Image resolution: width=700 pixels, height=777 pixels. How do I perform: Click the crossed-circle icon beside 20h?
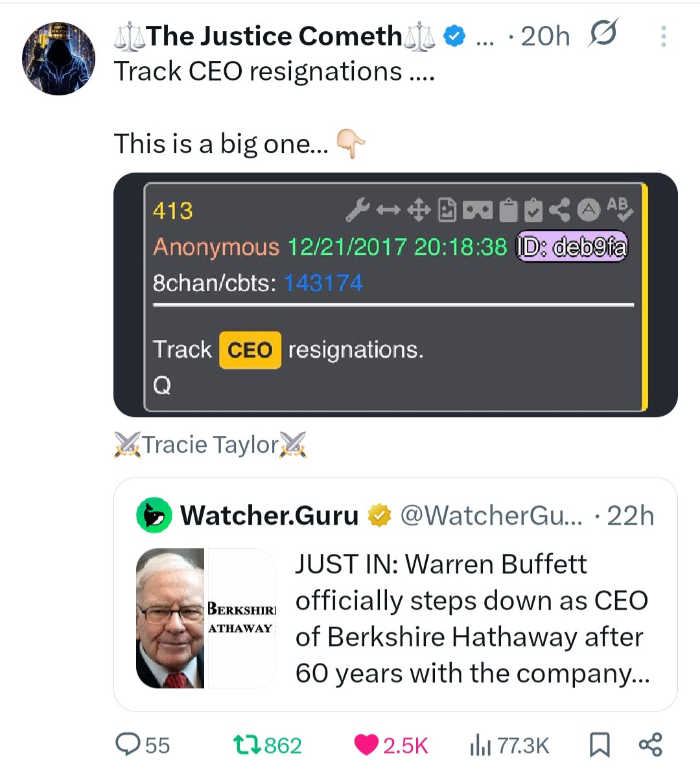pos(602,34)
